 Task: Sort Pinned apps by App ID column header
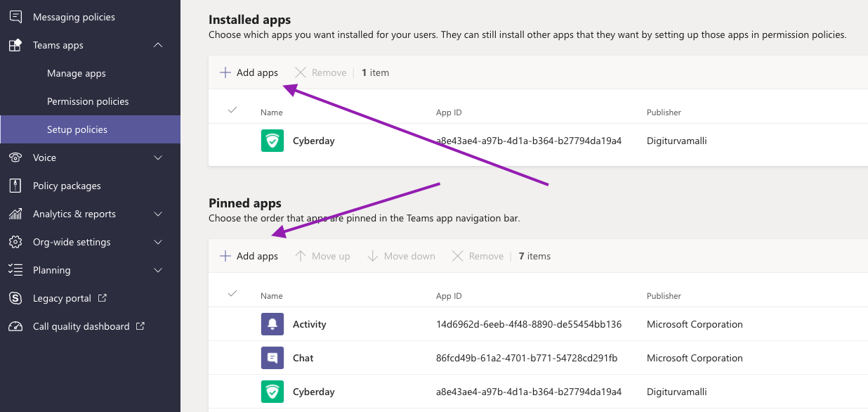click(x=449, y=296)
